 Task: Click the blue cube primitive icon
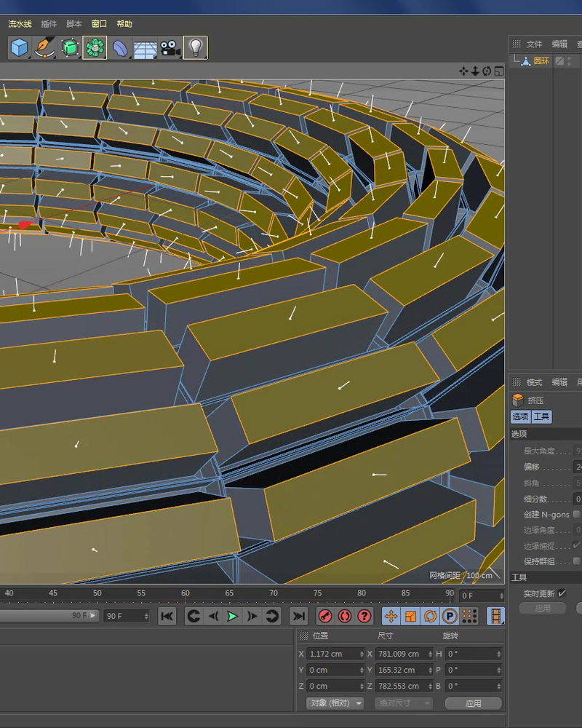[x=17, y=48]
